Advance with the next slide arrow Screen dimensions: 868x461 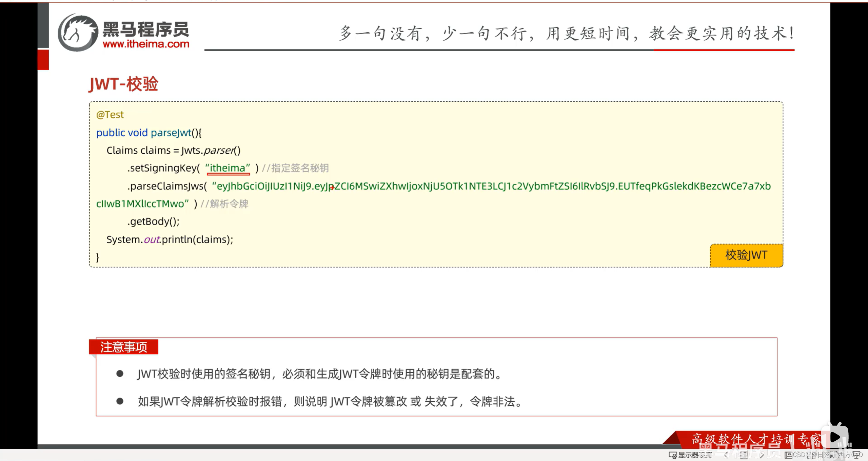[x=762, y=455]
